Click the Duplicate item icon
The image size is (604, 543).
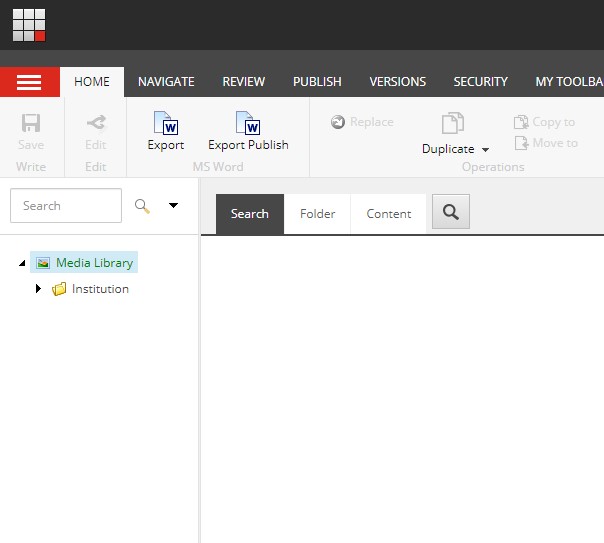click(453, 123)
